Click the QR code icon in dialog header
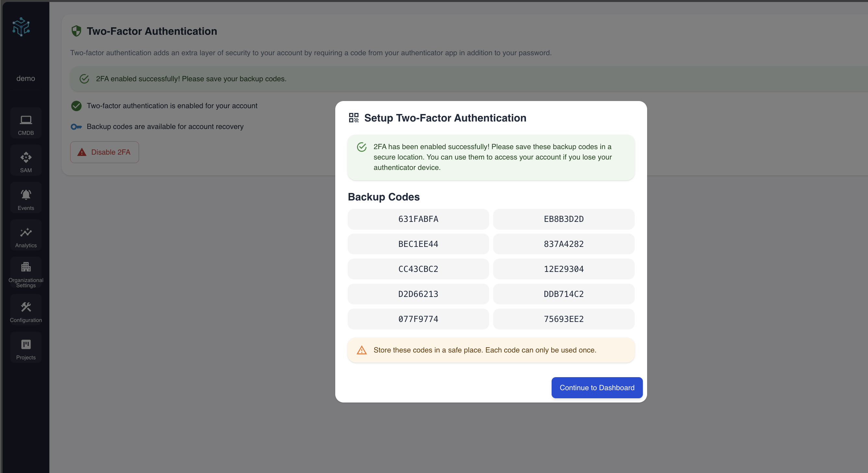 [353, 118]
